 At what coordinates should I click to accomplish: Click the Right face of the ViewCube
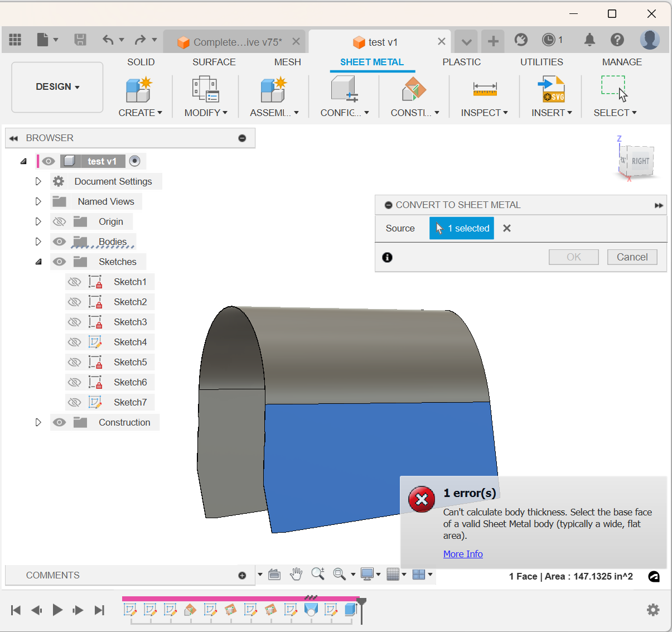point(639,162)
